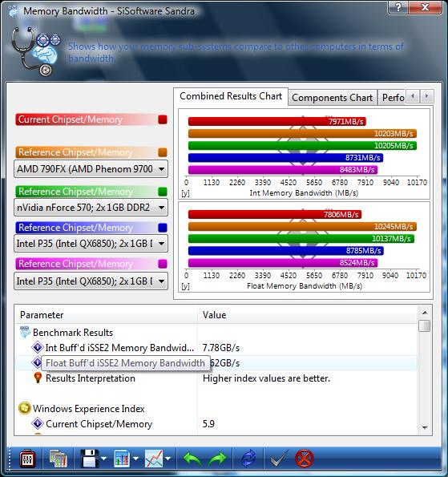Viewport: 448px width, 477px height.
Task: Click the 7.78GB/s value cell
Action: (x=221, y=348)
